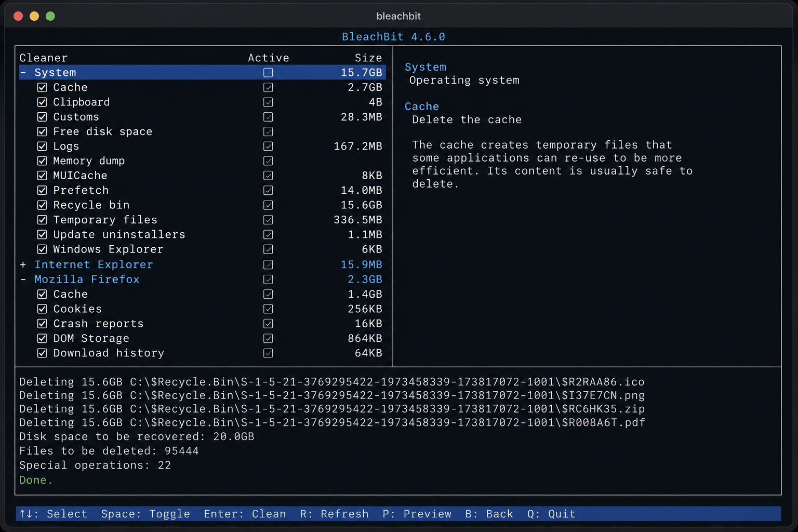Toggle Active checkbox in Internet Explorer row
This screenshot has width=798, height=532.
268,264
